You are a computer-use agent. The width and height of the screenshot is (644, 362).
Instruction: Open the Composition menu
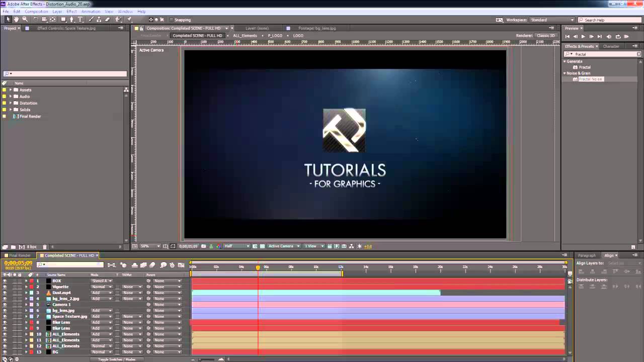click(36, 11)
